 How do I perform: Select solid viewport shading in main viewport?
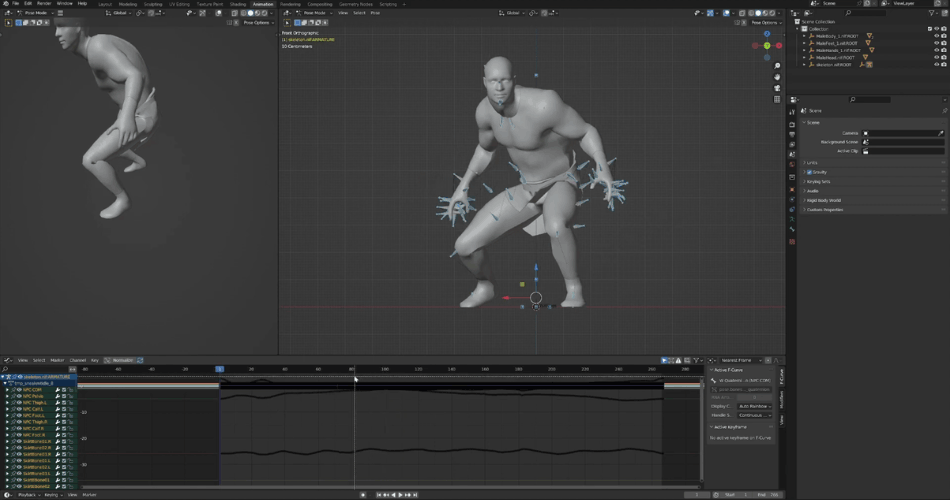[758, 13]
